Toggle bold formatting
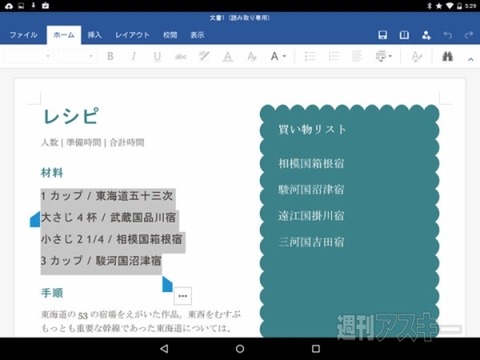The width and height of the screenshot is (480, 360). (x=110, y=56)
